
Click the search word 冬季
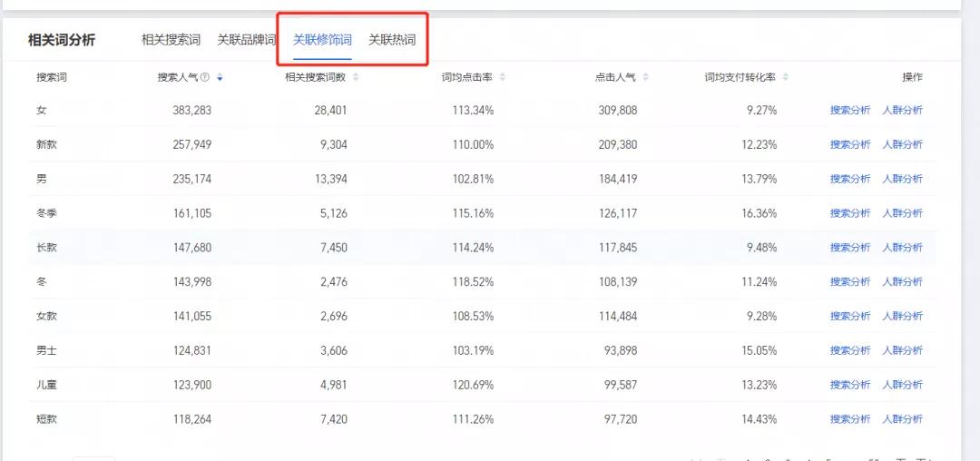point(47,213)
